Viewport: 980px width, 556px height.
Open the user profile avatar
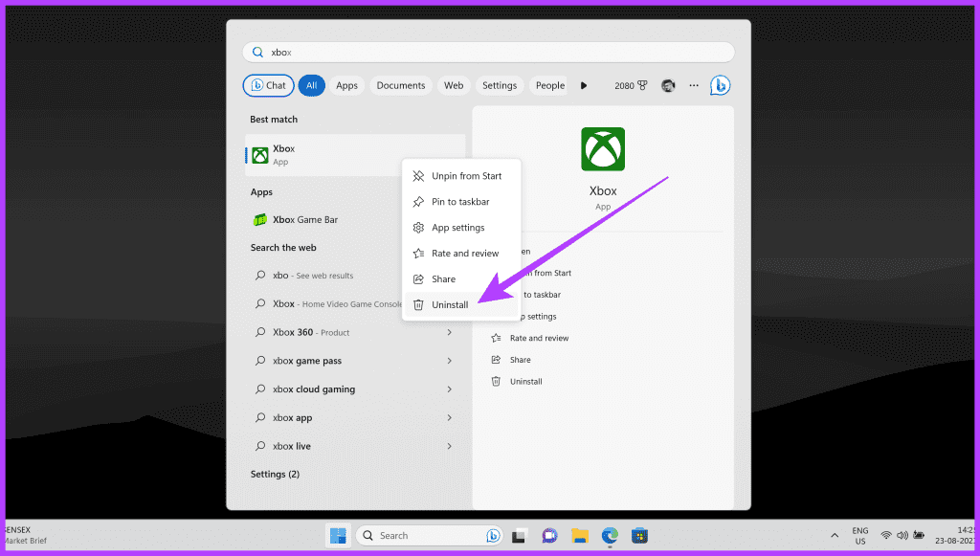pos(668,85)
